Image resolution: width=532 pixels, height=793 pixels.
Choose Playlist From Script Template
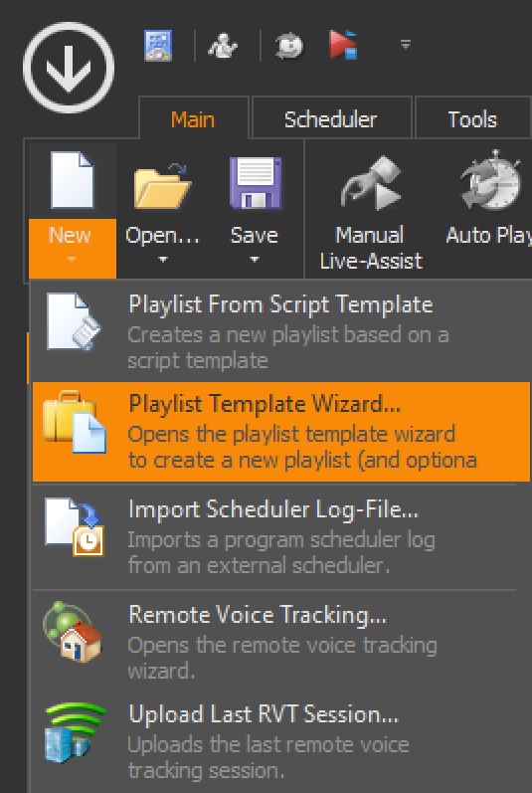pos(280,331)
